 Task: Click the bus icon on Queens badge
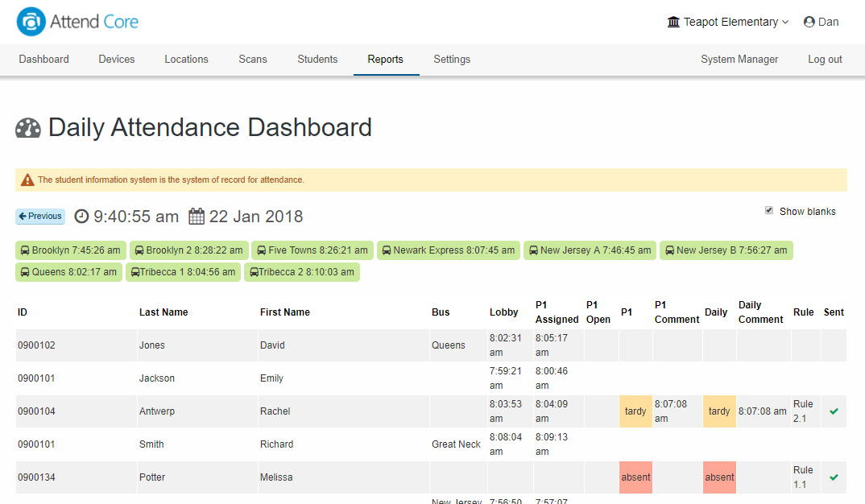[x=25, y=272]
